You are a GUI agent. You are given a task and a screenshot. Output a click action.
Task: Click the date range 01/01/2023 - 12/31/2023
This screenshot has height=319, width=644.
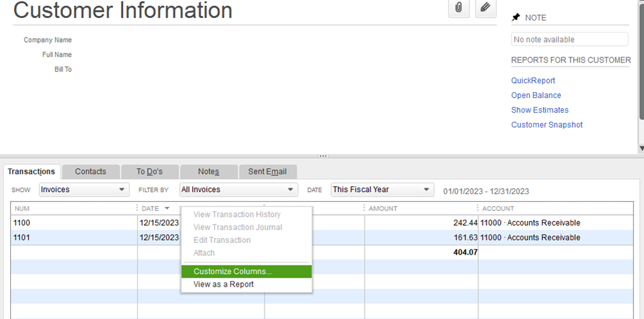coord(486,191)
